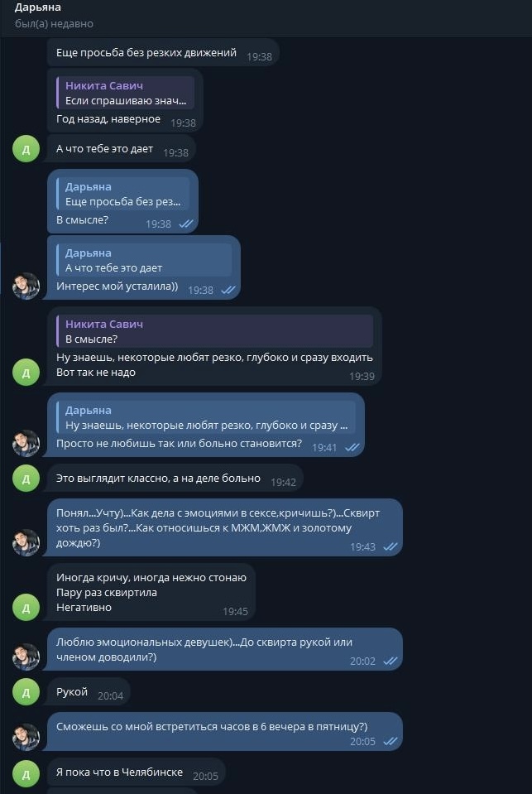Open the profile photo beside the 19:43 message

(x=26, y=542)
